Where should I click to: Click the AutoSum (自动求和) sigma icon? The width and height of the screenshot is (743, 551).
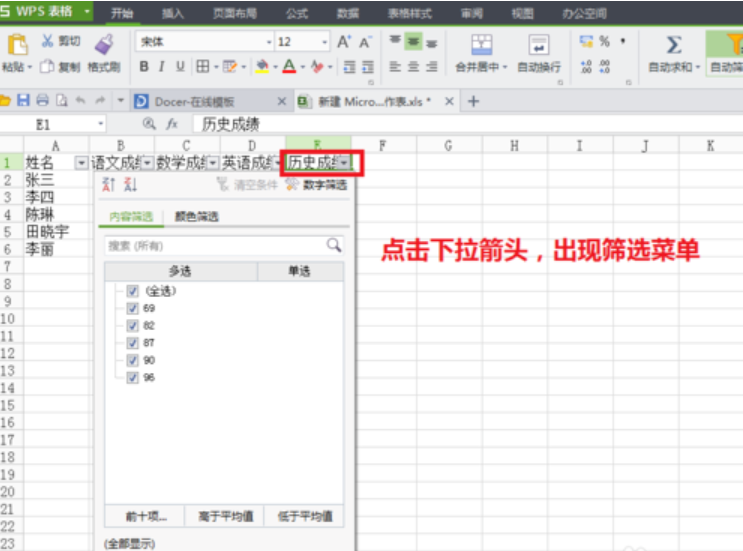pyautogui.click(x=674, y=45)
